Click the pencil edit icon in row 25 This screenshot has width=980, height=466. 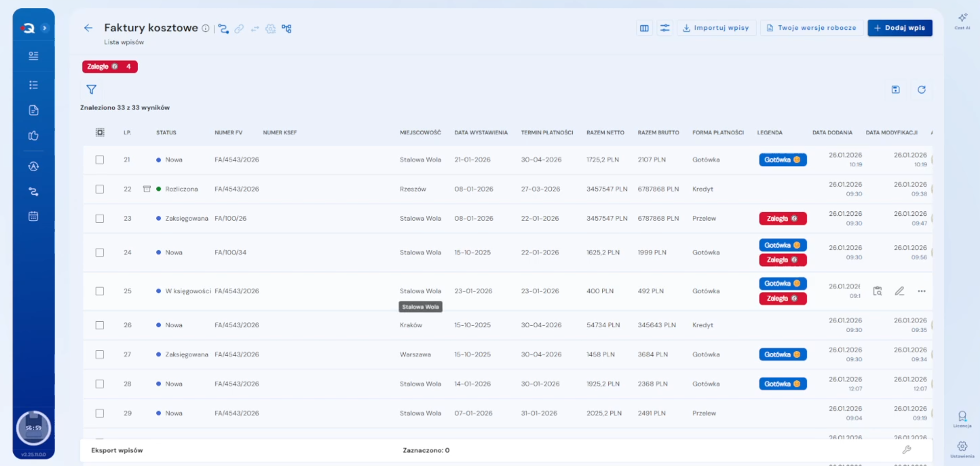click(899, 291)
